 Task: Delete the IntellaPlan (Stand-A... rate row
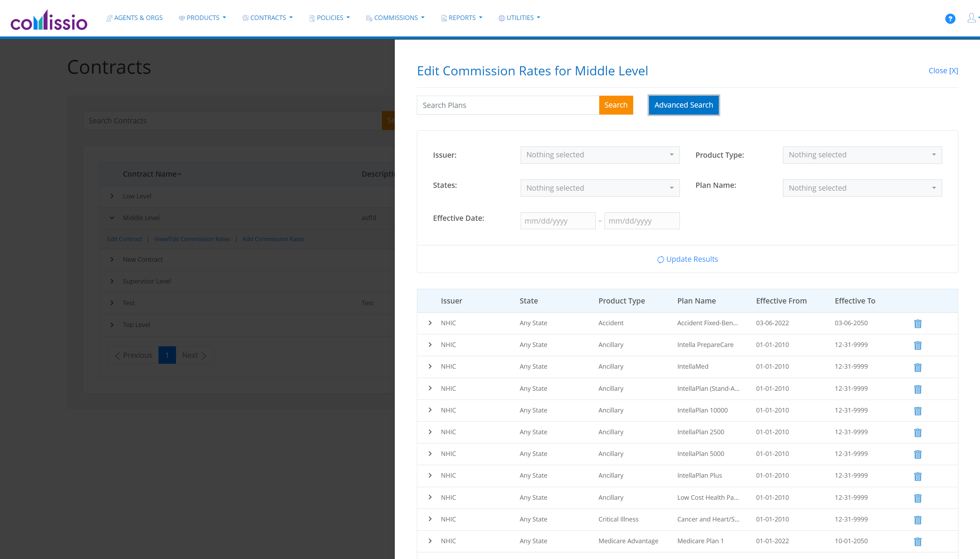[x=918, y=389]
